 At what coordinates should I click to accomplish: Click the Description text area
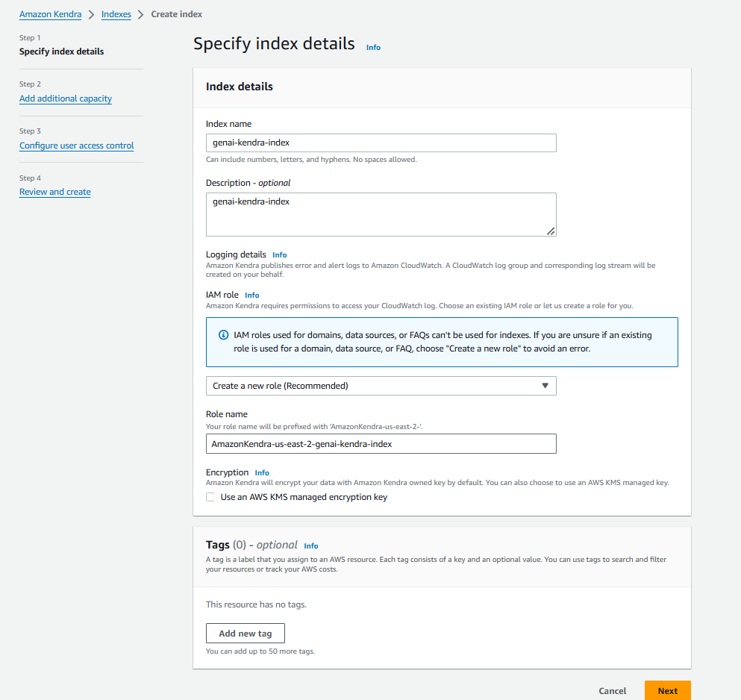(381, 213)
